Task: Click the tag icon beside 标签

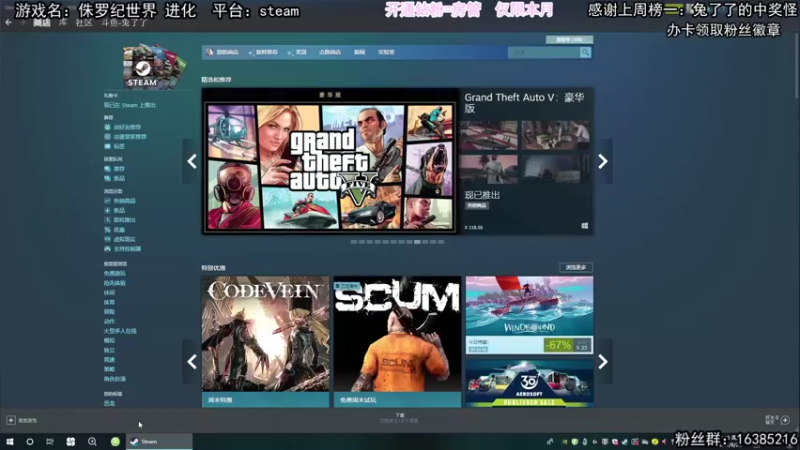Action: coord(107,146)
